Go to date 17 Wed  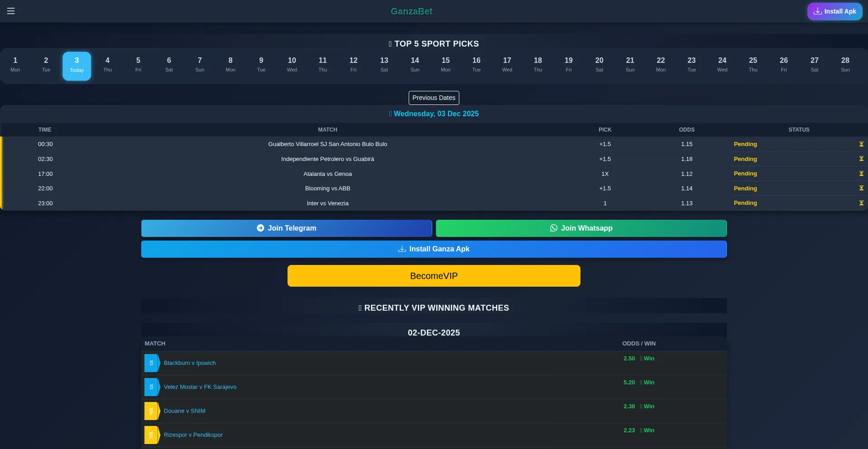point(507,64)
